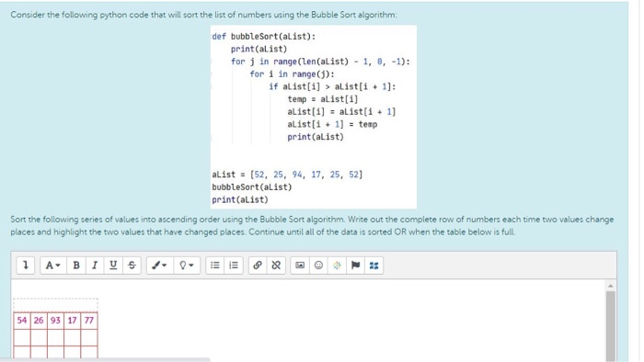This screenshot has height=362, width=644.
Task: Click the table cell containing 26
Action: [x=39, y=320]
